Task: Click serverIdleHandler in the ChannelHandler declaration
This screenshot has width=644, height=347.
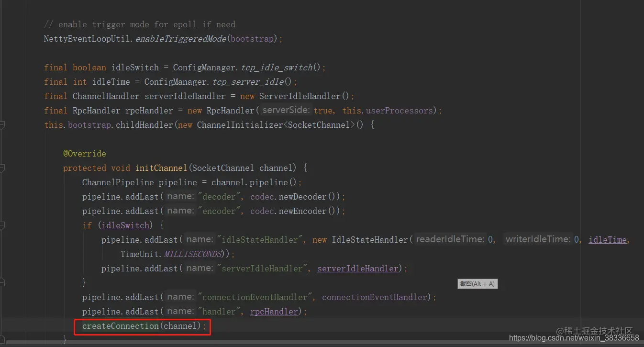Action: point(185,96)
